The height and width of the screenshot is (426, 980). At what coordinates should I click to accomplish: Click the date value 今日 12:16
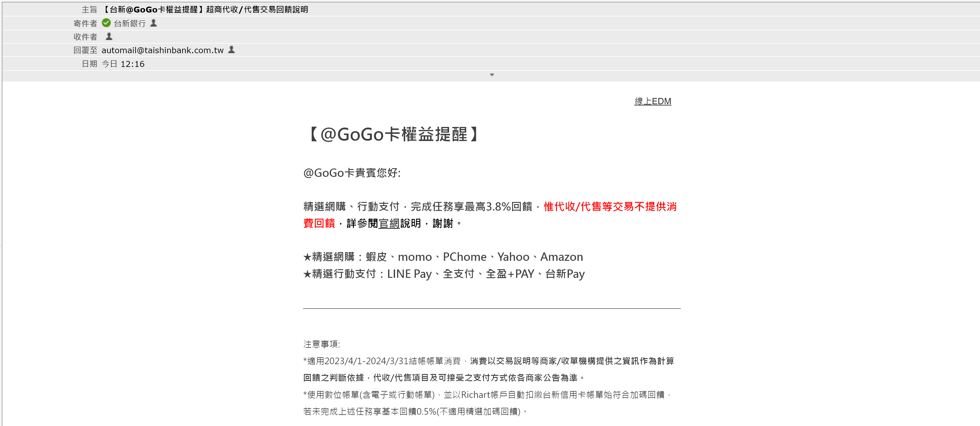pyautogui.click(x=123, y=64)
